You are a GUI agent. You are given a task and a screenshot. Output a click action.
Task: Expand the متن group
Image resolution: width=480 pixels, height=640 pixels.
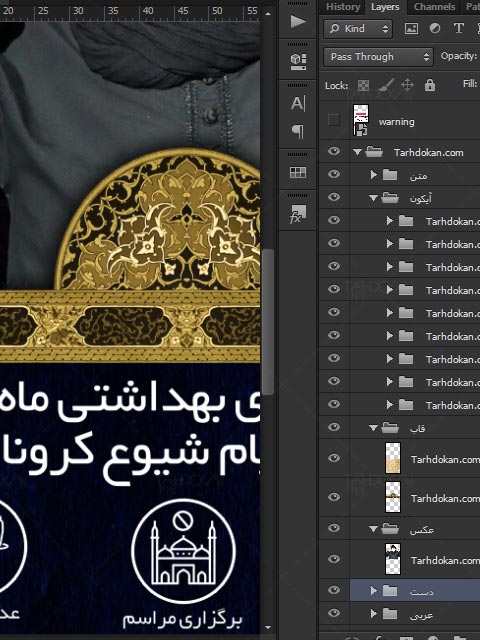373,175
